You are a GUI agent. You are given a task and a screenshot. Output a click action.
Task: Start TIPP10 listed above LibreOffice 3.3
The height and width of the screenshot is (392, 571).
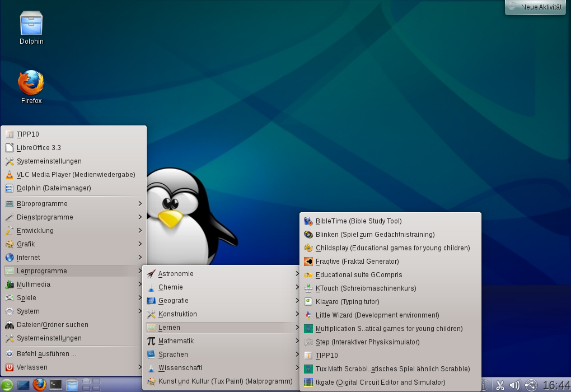pos(73,134)
